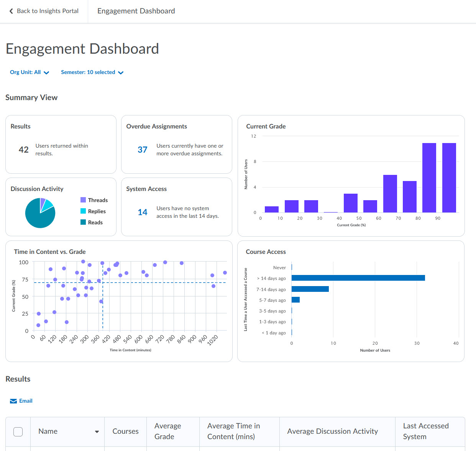Click the 42 users Results number
Image resolution: width=476 pixels, height=451 pixels.
click(x=24, y=150)
